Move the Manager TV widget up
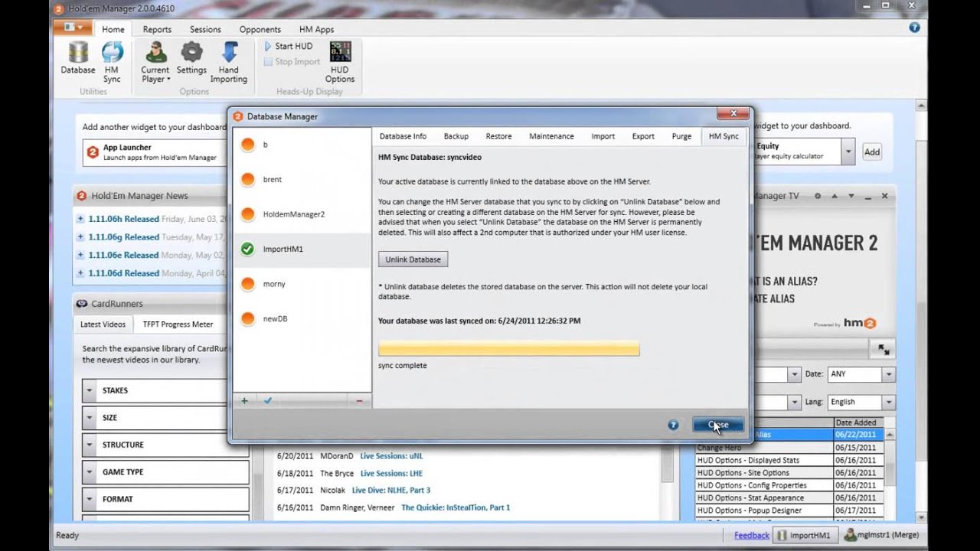The image size is (980, 551). [x=835, y=196]
